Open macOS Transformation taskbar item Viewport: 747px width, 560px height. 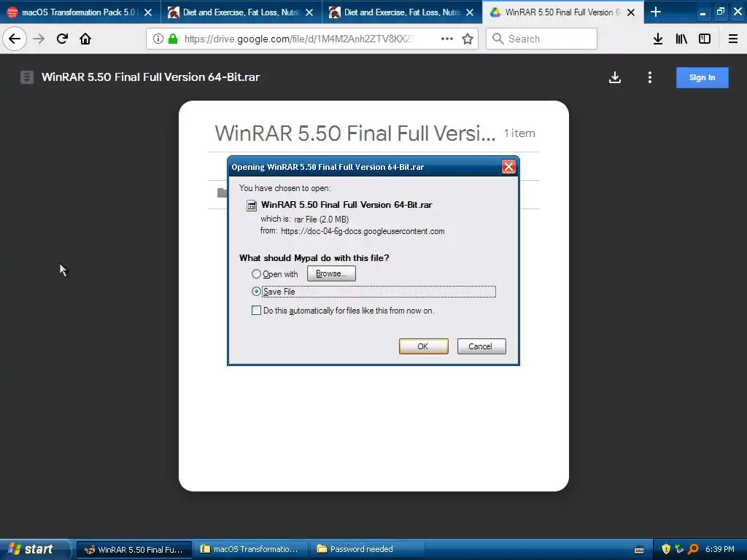249,550
